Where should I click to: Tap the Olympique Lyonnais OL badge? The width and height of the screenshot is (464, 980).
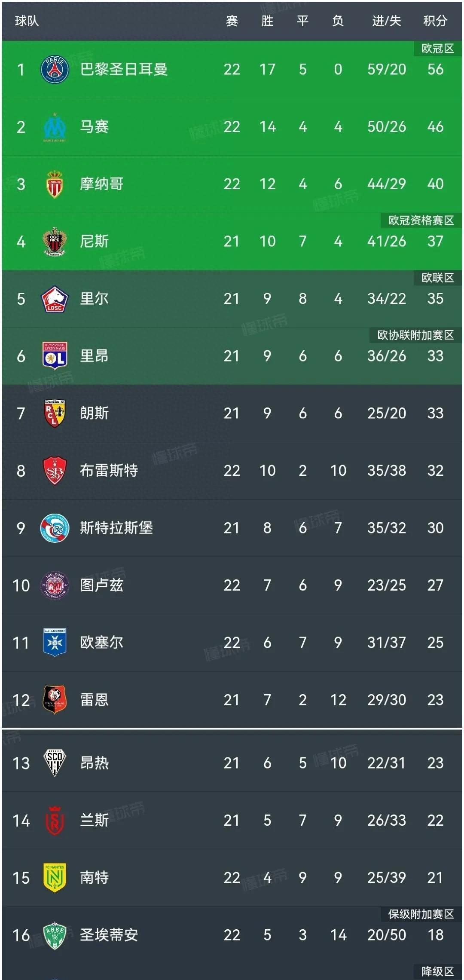55,356
